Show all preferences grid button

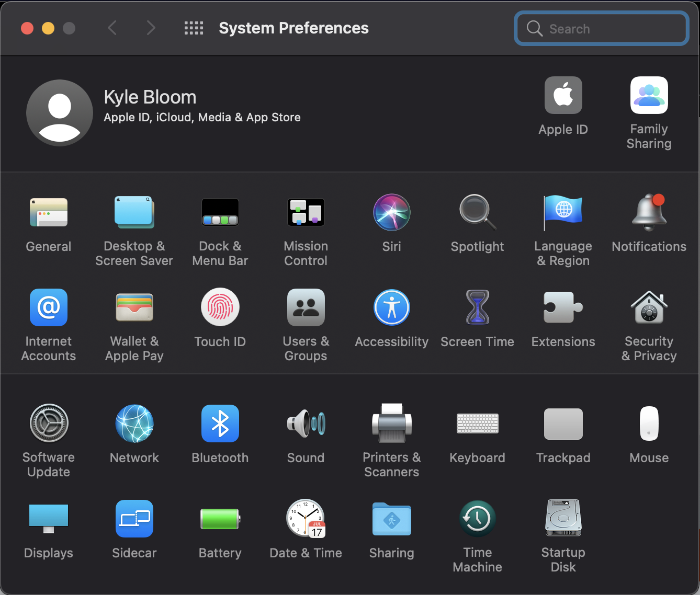click(194, 28)
